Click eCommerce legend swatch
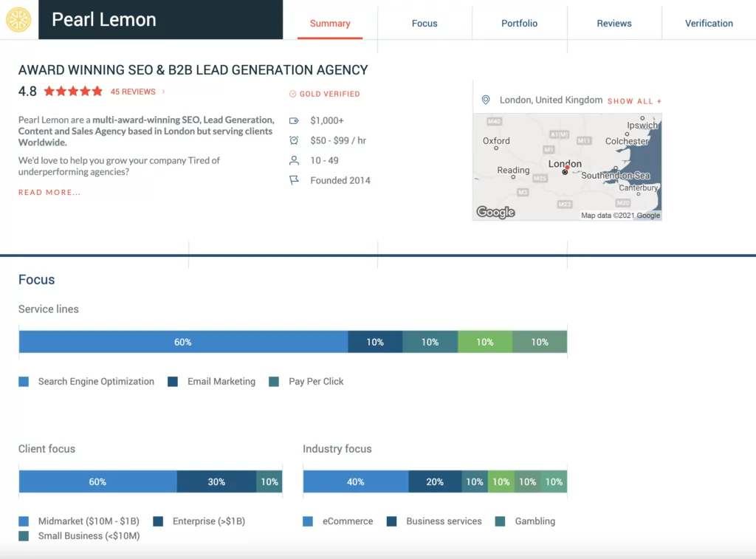The width and height of the screenshot is (756, 559). pos(308,521)
